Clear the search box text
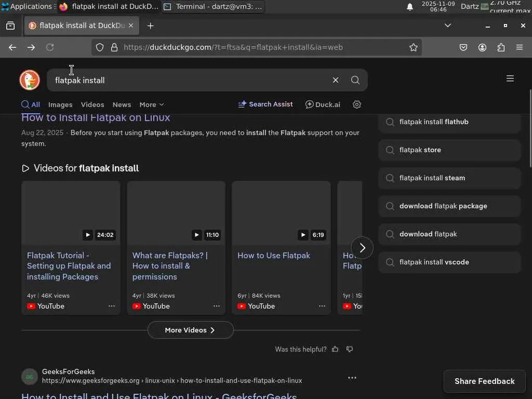 (x=336, y=80)
